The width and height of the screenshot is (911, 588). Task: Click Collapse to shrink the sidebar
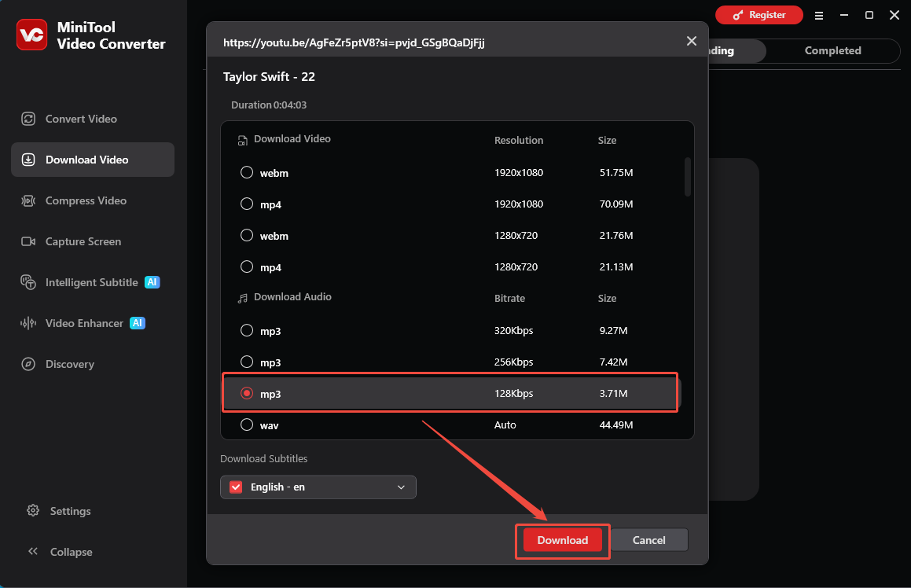coord(71,552)
